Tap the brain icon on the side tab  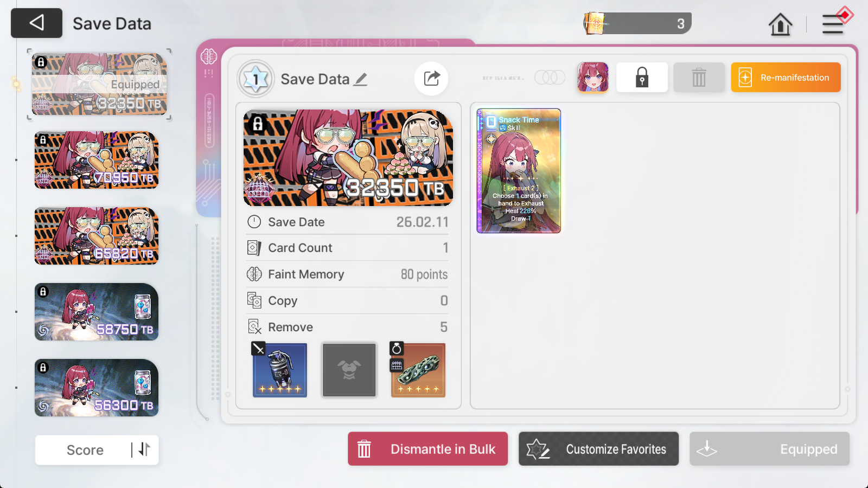coord(209,56)
